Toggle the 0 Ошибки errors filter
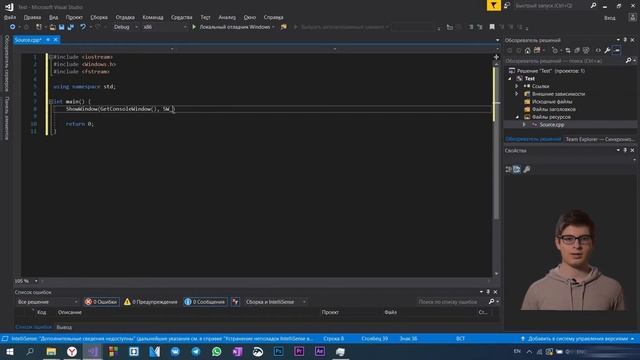Image resolution: width=640 pixels, height=360 pixels. [101, 302]
